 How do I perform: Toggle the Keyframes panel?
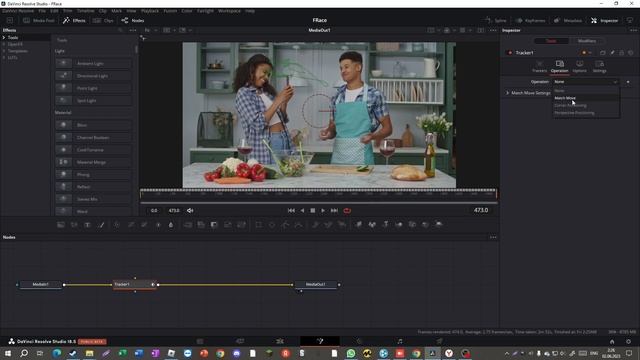pos(530,20)
